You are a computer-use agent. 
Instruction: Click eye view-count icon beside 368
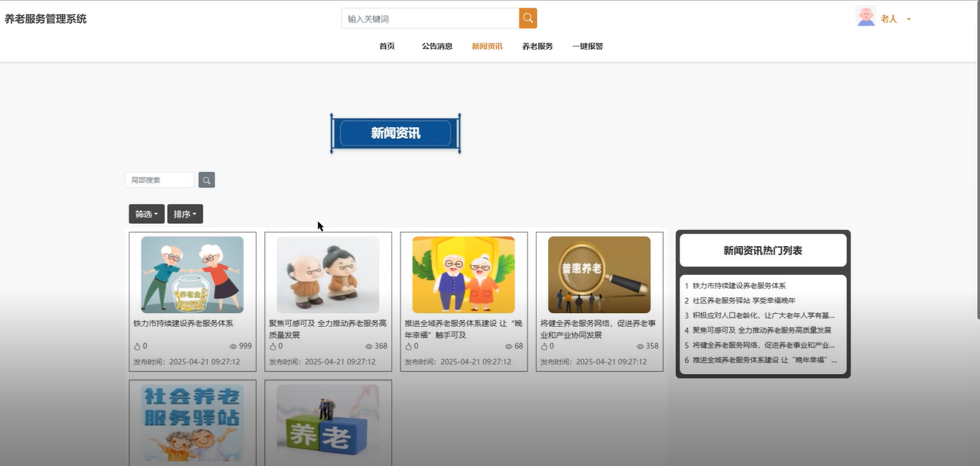point(369,346)
